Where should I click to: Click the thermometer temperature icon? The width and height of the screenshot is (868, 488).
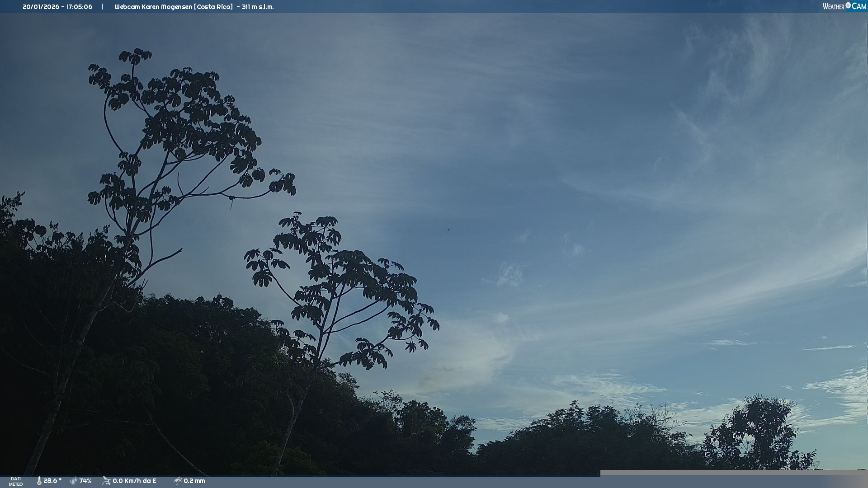(39, 481)
